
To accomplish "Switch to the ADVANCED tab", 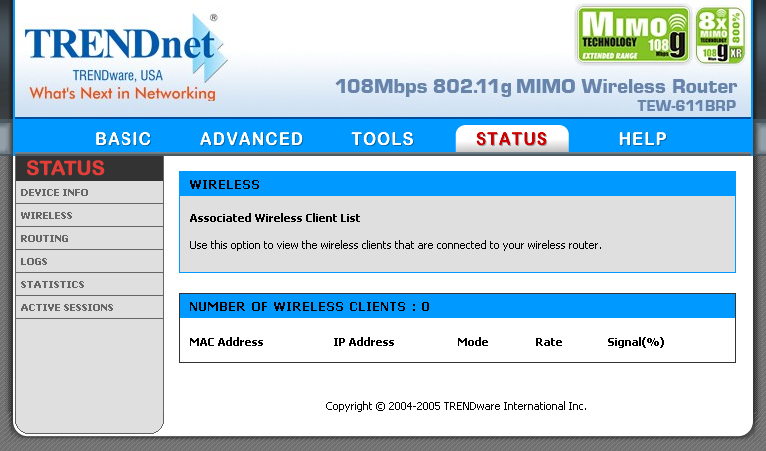I will (x=252, y=139).
